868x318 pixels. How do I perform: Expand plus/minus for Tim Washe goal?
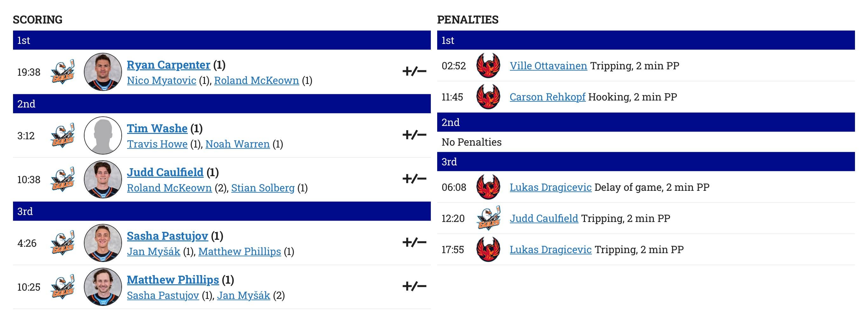tap(414, 135)
